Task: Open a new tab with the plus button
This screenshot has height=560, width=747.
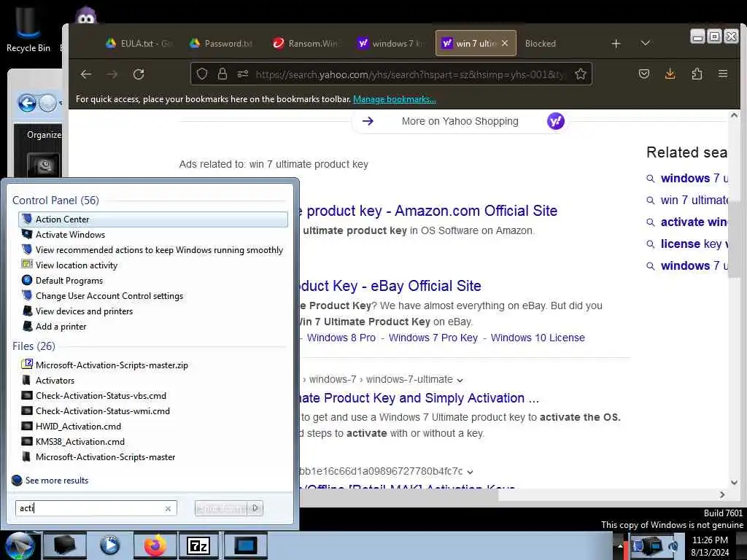Action: coord(616,43)
